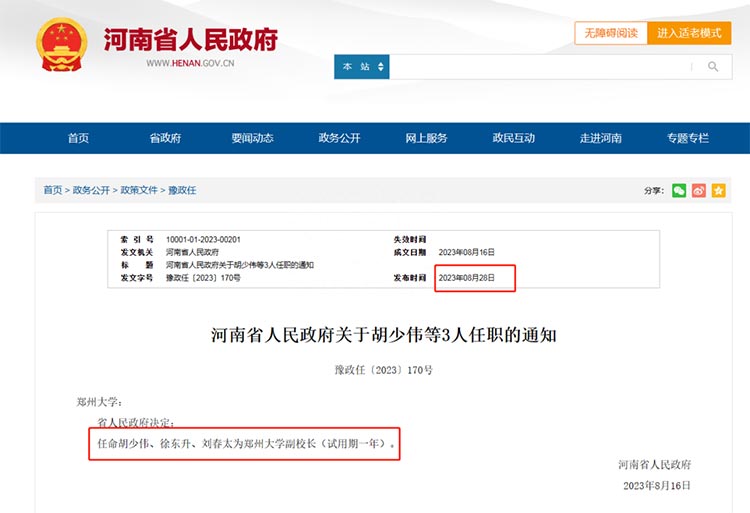The width and height of the screenshot is (750, 513).
Task: Go to 要闻动态 in navigation bar
Action: 252,138
